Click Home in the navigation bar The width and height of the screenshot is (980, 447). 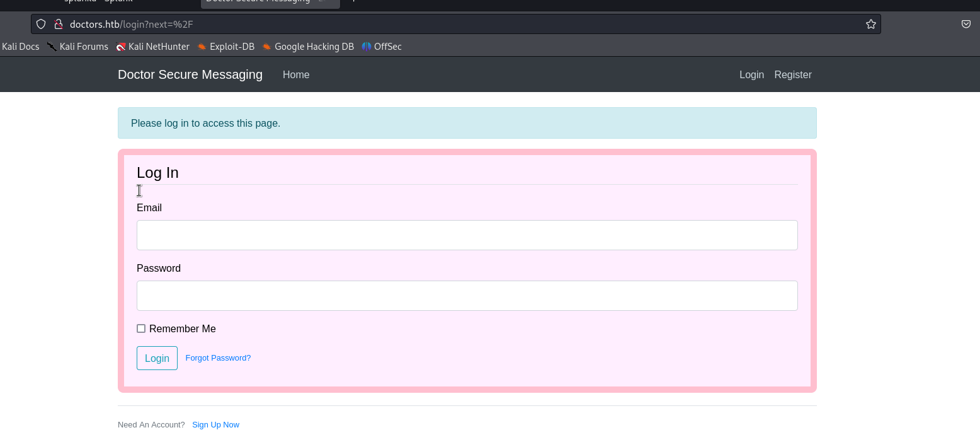coord(296,75)
